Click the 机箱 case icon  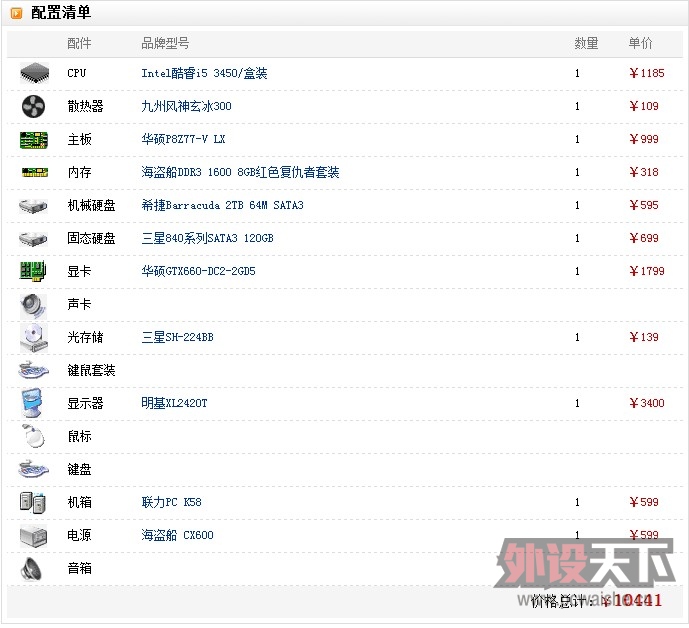click(33, 502)
